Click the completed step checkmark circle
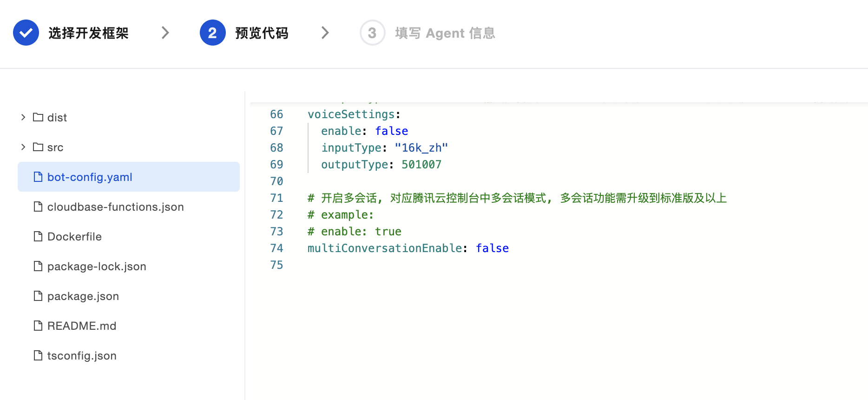Viewport: 868px width, 400px height. [x=26, y=33]
